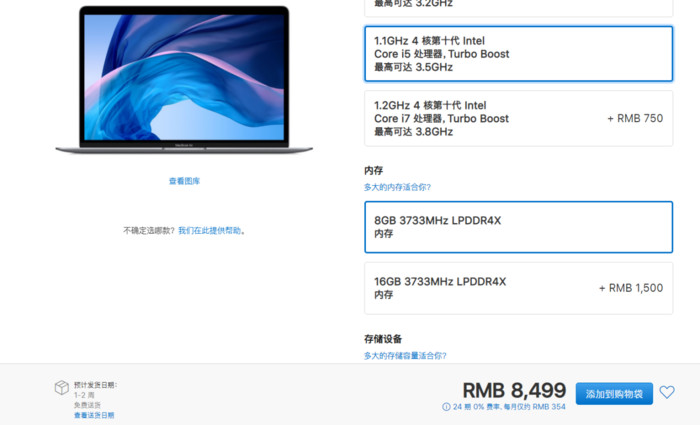Viewport: 700px width, 425px height.
Task: Click the MacBook Air product image
Action: pyautogui.click(x=184, y=80)
